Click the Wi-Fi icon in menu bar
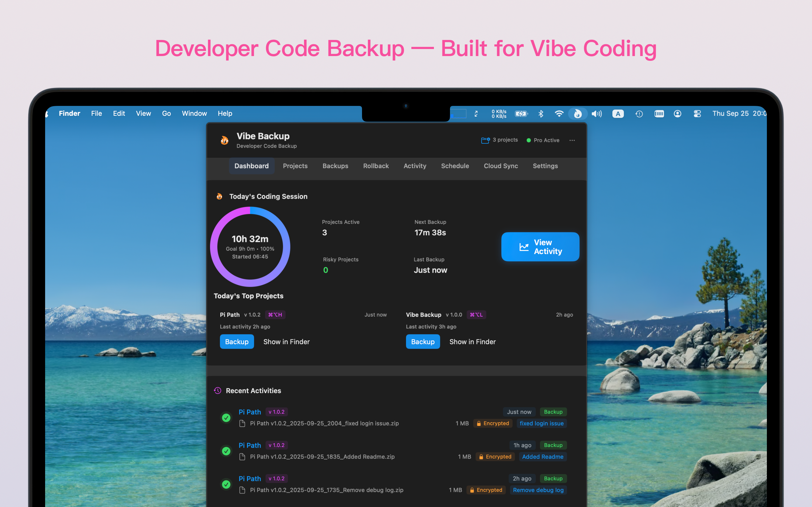This screenshot has width=812, height=507. pyautogui.click(x=559, y=114)
